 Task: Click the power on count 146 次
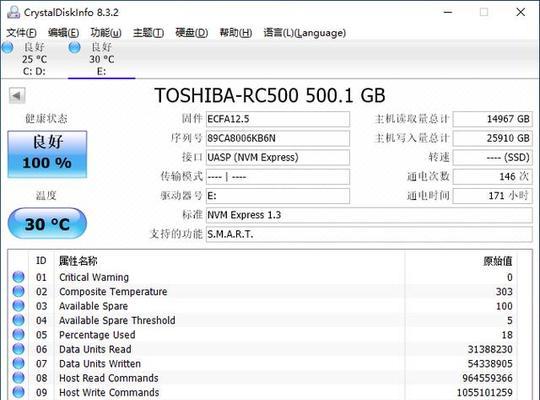tap(492, 177)
